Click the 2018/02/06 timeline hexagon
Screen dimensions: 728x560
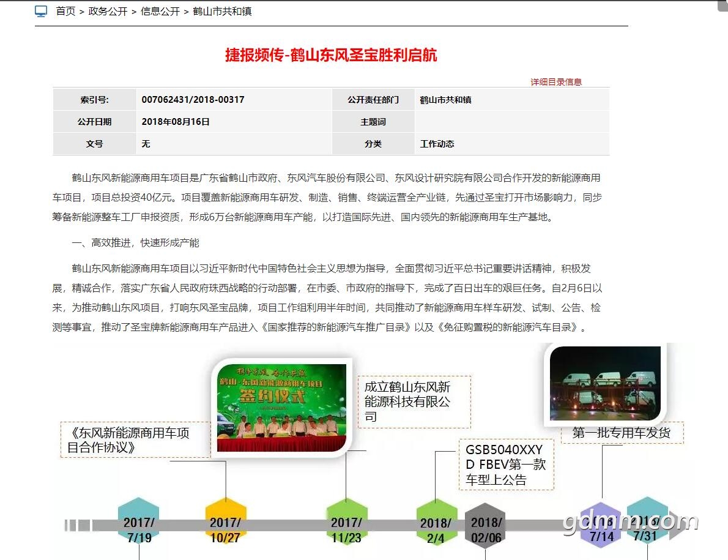[x=486, y=526]
